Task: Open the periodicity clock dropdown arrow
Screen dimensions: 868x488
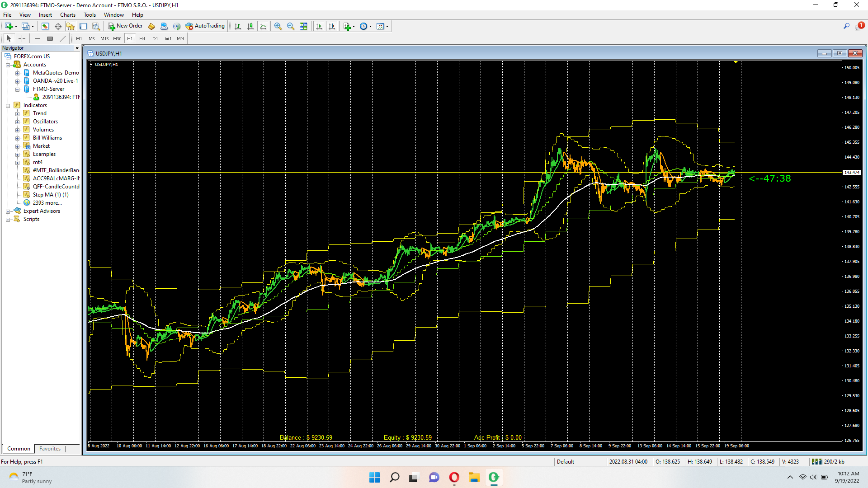Action: pos(371,26)
